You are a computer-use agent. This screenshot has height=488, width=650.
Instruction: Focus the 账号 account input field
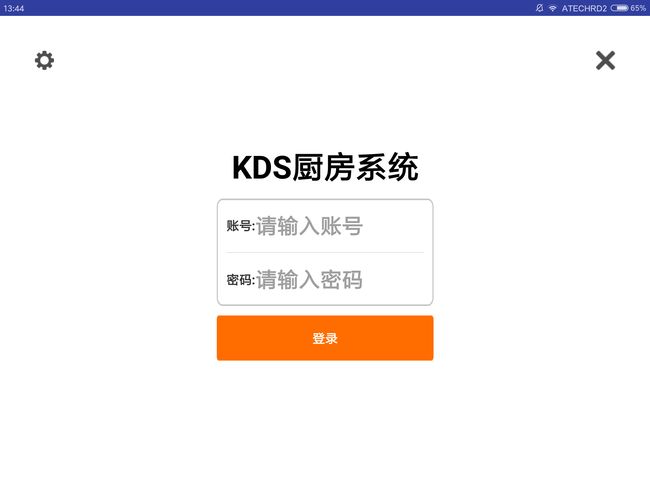pyautogui.click(x=325, y=226)
